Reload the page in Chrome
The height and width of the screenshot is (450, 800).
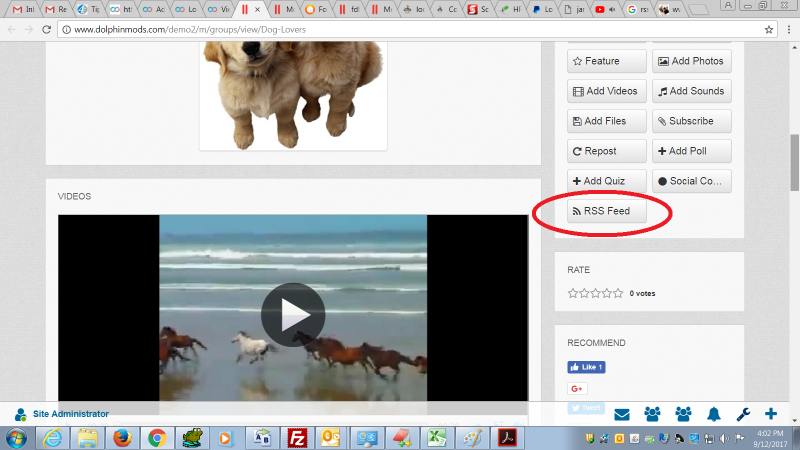tap(46, 30)
